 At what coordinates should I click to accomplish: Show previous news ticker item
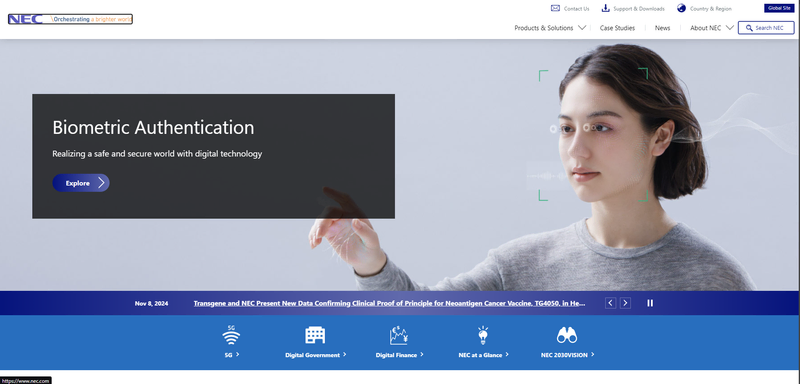click(x=610, y=303)
